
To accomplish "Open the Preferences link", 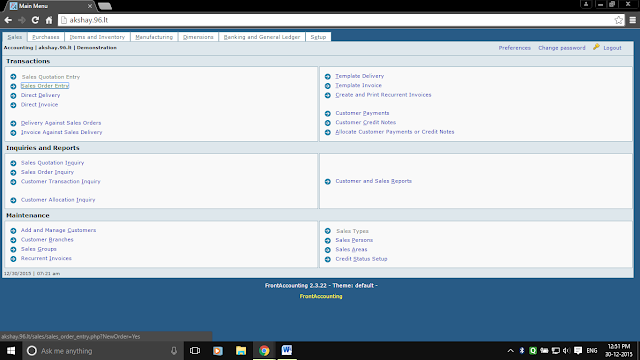I will 514,48.
